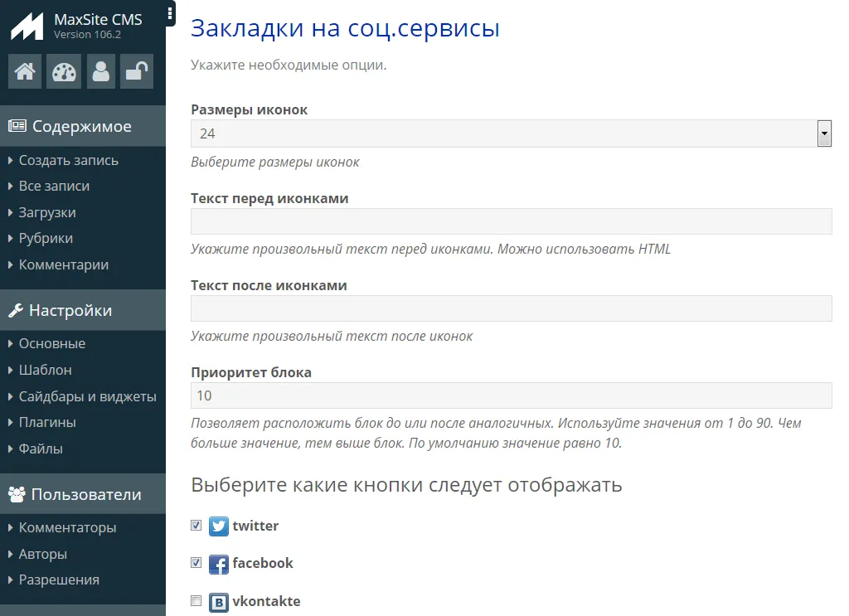Uncheck the twitter checkbox

pos(196,526)
